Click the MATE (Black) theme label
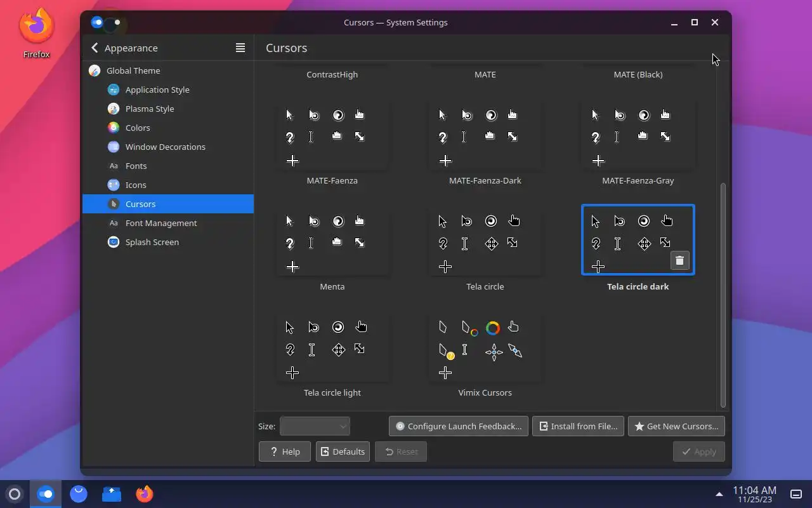Screen dimensions: 812x508 click(638, 74)
